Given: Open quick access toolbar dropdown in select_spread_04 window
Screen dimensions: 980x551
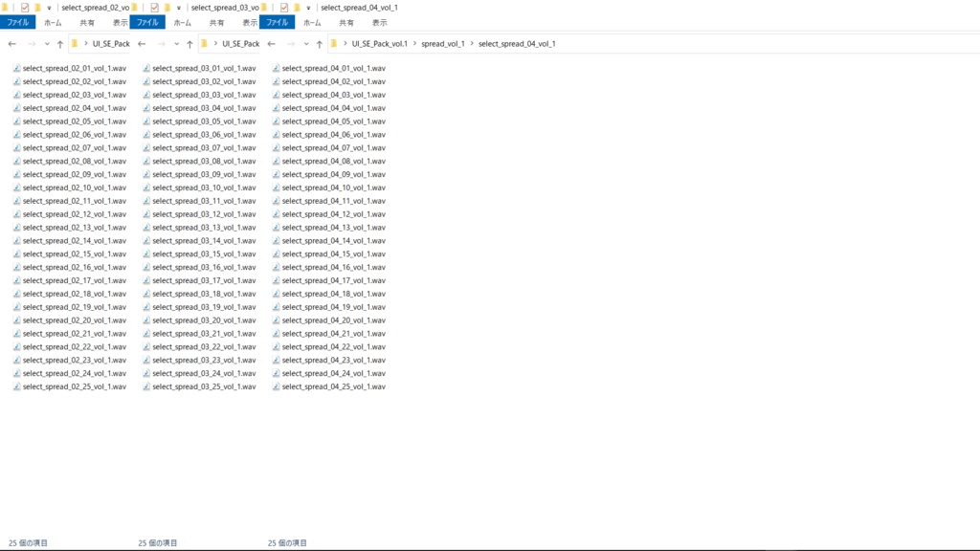Looking at the screenshot, I should [308, 8].
